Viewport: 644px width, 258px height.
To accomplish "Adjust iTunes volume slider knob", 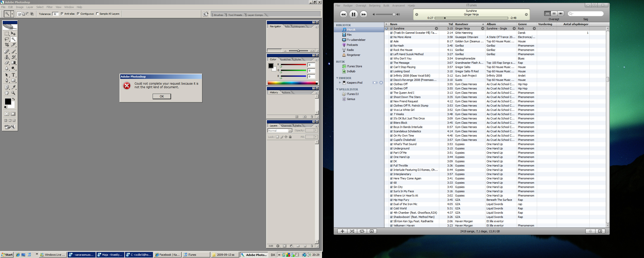I will pos(394,15).
